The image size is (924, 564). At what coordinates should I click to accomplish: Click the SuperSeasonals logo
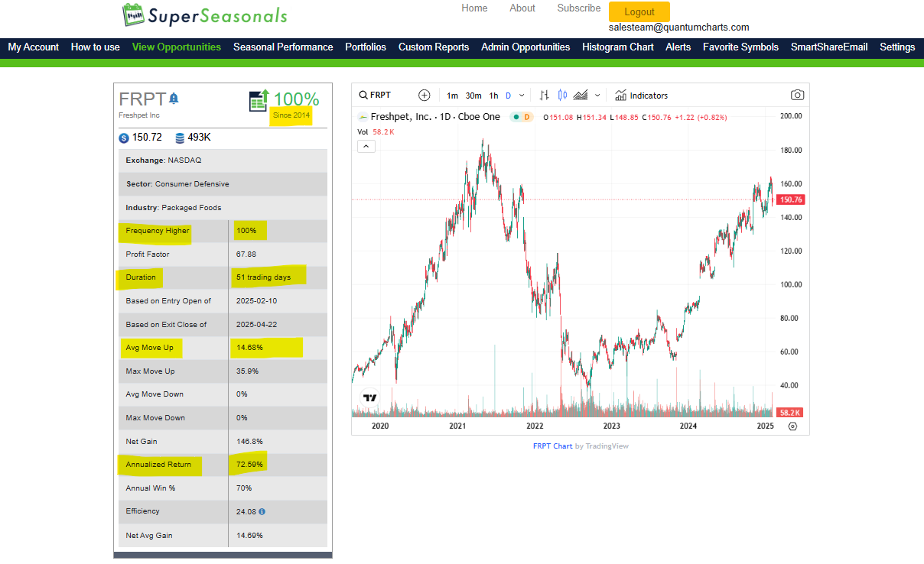click(x=205, y=15)
